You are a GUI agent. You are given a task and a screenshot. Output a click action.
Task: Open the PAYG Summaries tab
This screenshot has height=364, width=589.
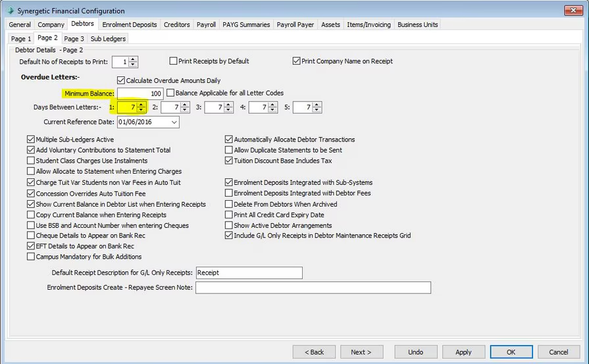tap(246, 25)
